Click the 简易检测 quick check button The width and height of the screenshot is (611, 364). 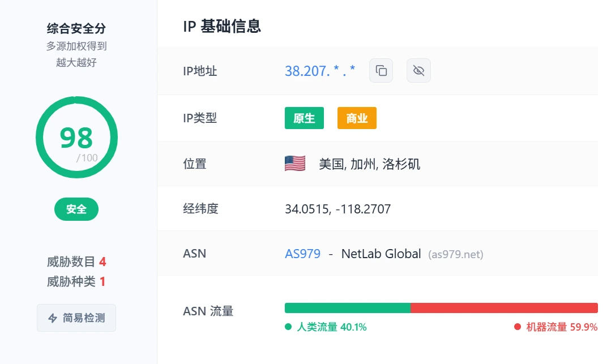[76, 318]
